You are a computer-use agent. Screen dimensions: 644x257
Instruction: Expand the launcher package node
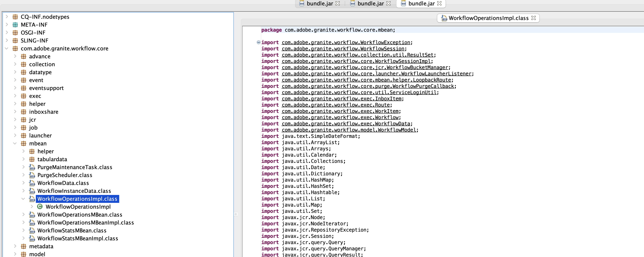coord(15,135)
